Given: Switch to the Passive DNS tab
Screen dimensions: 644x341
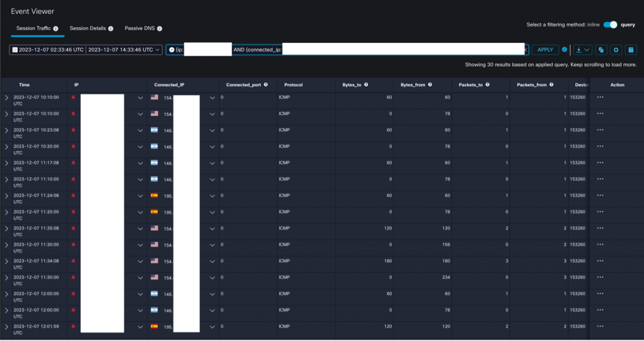Looking at the screenshot, I should coord(139,28).
